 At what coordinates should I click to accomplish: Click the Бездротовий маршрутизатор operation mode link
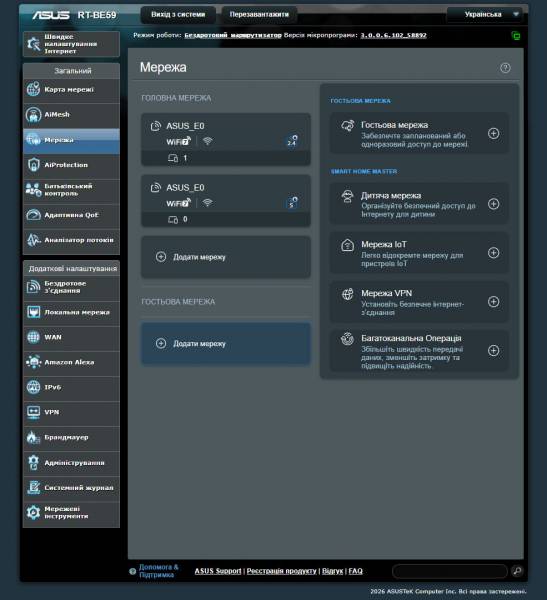pos(233,35)
